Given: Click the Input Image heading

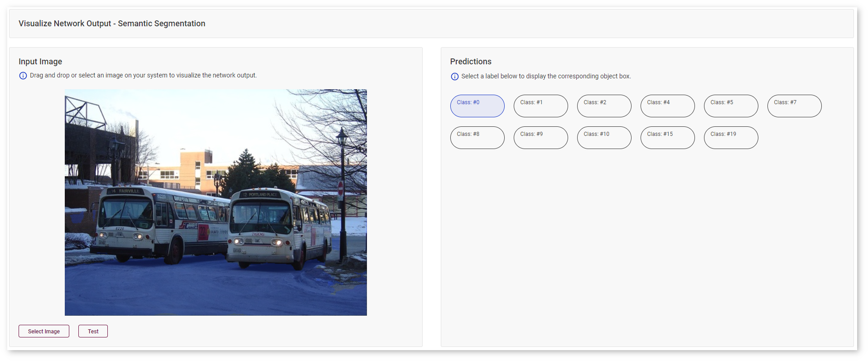Looking at the screenshot, I should coord(40,62).
